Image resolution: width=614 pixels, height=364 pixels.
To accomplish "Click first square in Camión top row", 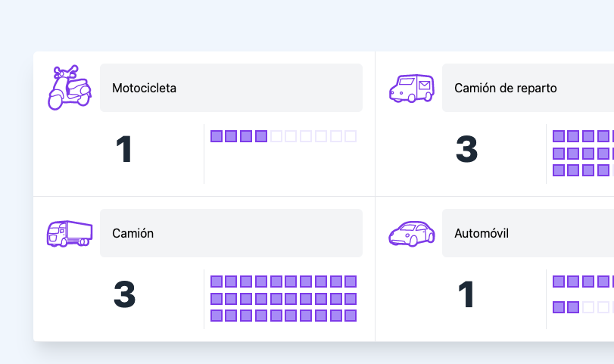I will click(217, 282).
